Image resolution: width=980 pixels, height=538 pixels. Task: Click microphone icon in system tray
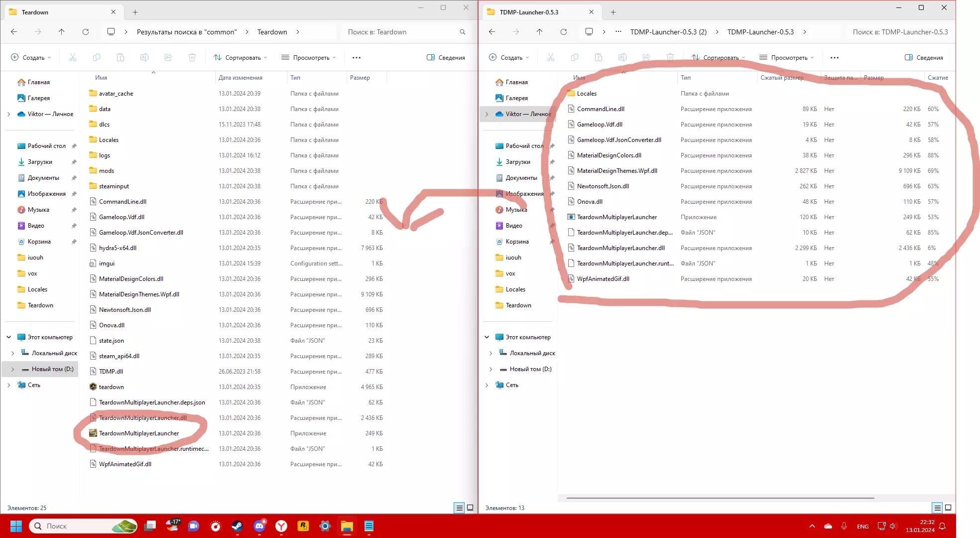point(844,526)
